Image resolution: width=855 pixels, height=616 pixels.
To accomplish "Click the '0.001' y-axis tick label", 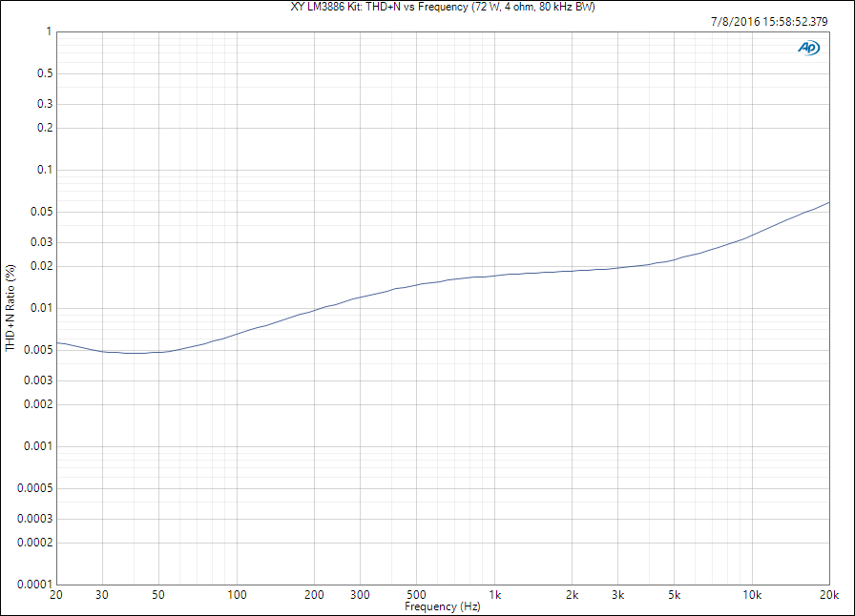I will (39, 446).
